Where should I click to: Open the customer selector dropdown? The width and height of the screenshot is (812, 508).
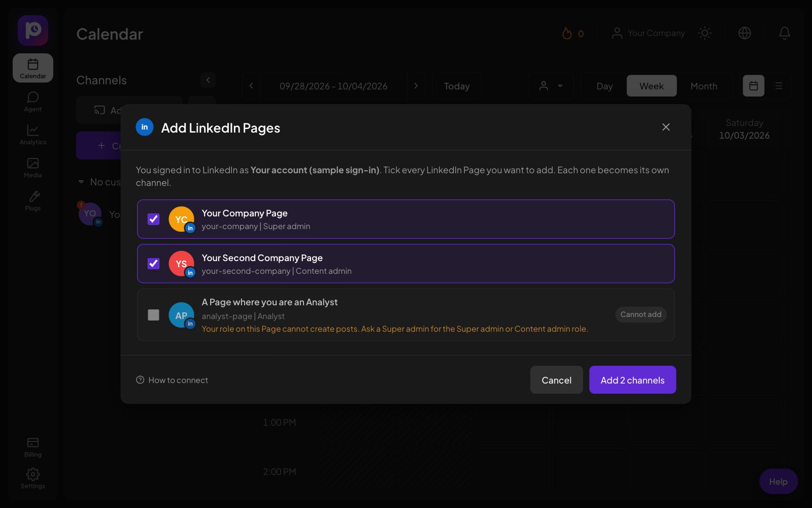pos(551,86)
